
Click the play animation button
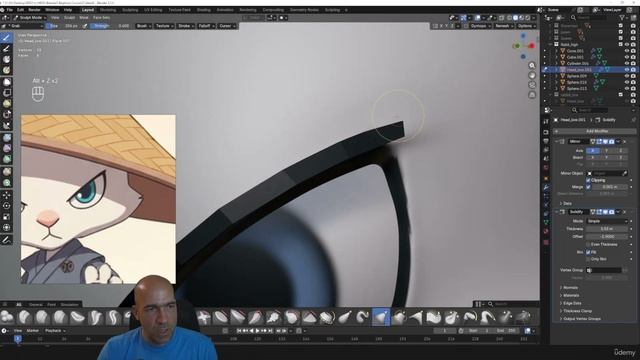pos(258,331)
